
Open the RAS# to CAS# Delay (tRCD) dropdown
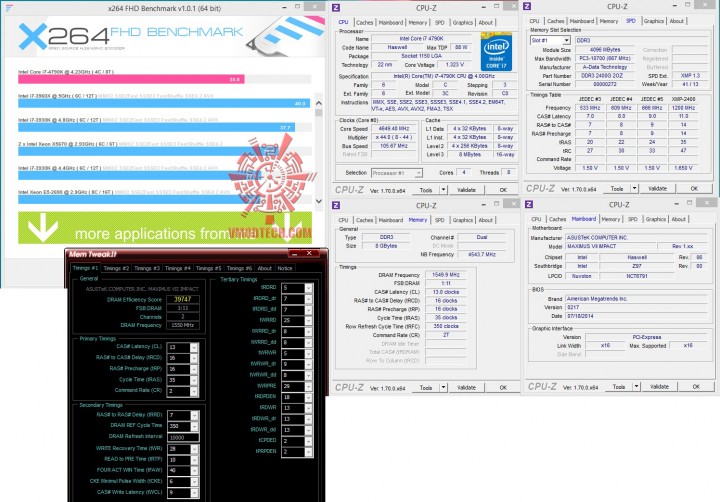tap(194, 358)
